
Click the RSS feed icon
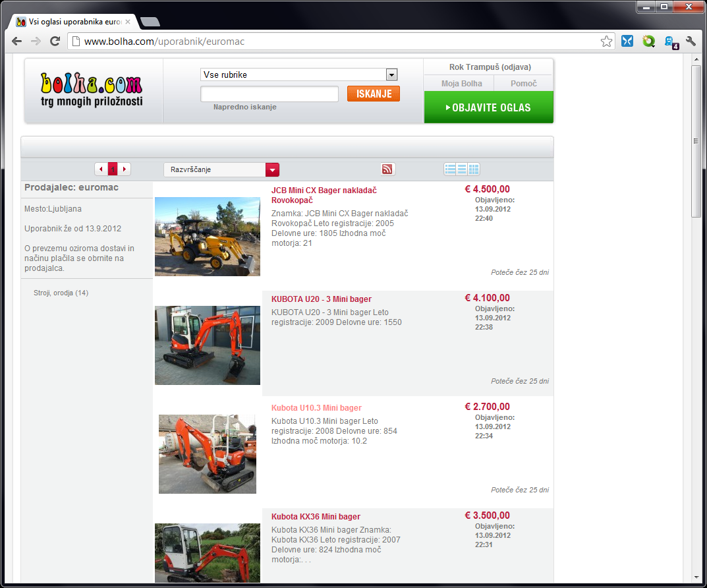(387, 169)
